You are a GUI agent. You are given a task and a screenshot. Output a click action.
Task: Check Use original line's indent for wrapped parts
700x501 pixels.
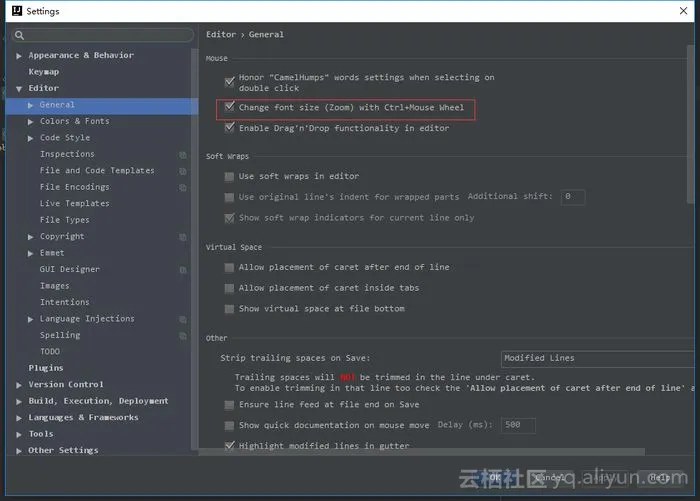coord(229,197)
